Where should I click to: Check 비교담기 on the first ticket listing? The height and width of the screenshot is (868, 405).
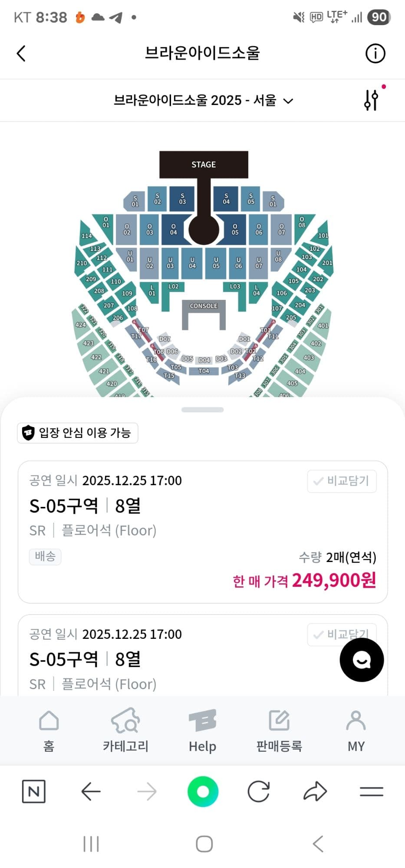tap(342, 481)
